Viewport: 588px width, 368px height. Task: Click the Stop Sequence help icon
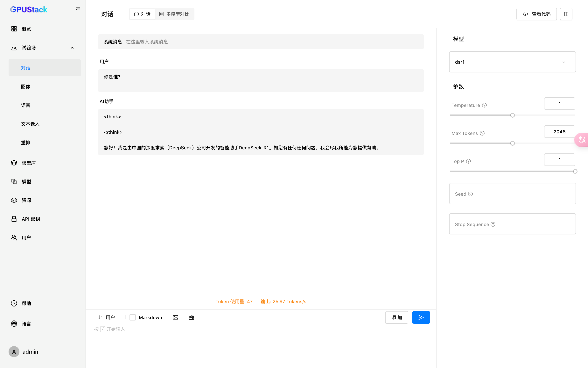coord(493,224)
